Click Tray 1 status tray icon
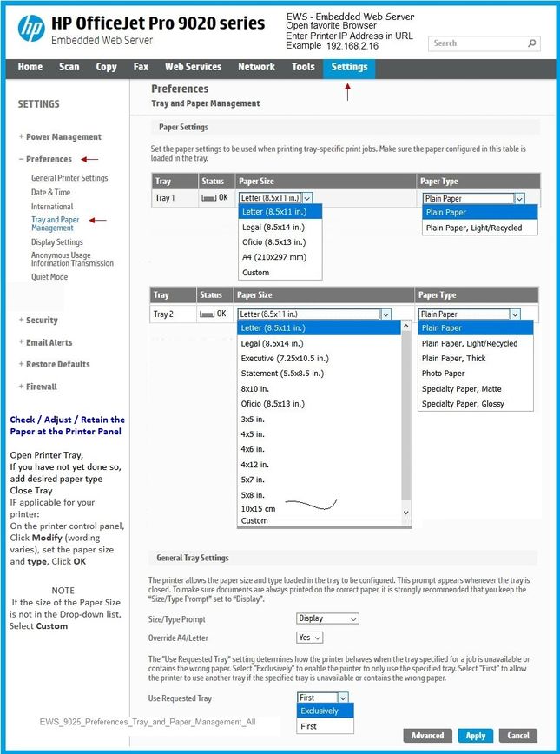The height and width of the screenshot is (754, 560). click(x=208, y=198)
